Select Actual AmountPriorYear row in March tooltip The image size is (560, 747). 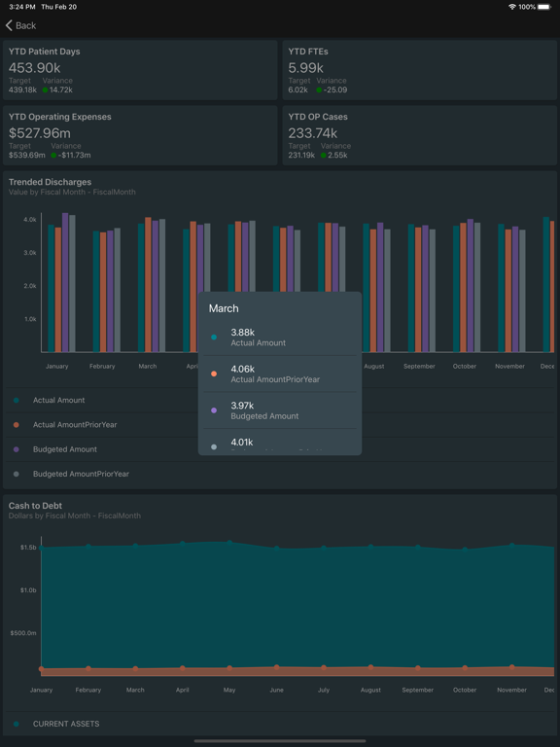click(280, 373)
